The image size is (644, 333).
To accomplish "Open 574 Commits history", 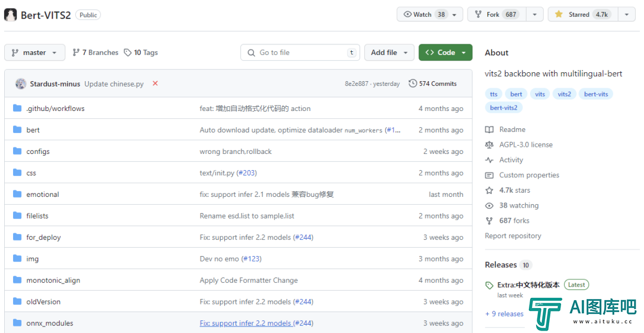I will [432, 84].
